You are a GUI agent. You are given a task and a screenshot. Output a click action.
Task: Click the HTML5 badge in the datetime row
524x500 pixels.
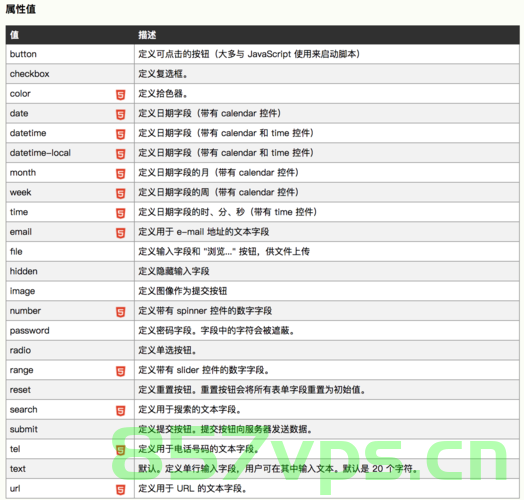(121, 134)
